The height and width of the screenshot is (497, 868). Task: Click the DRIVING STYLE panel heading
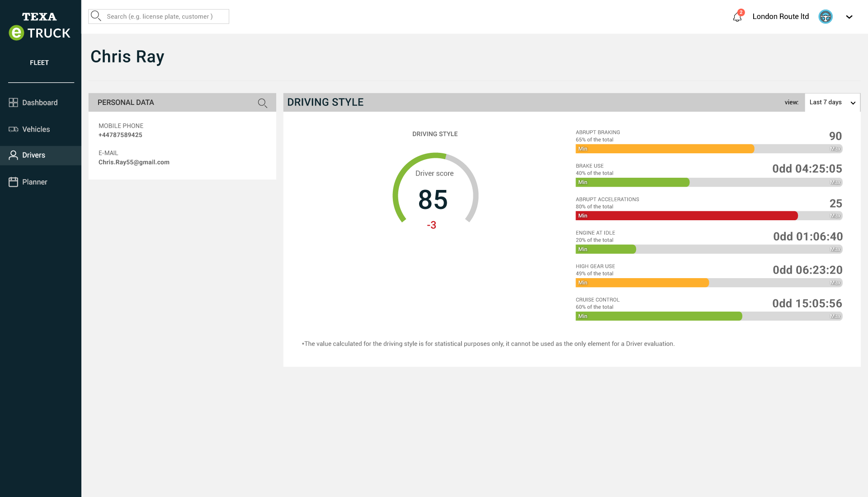[325, 102]
